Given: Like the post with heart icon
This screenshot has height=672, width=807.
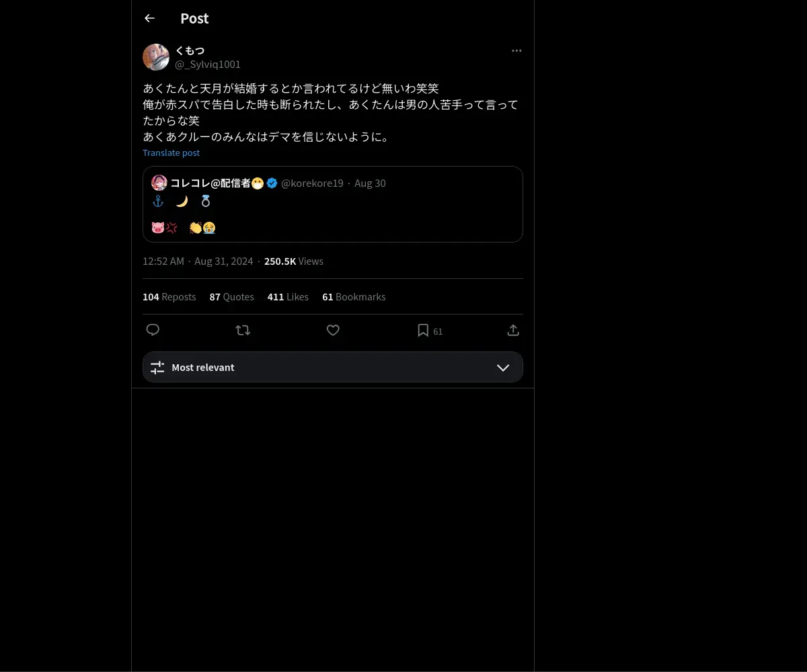Looking at the screenshot, I should click(333, 330).
